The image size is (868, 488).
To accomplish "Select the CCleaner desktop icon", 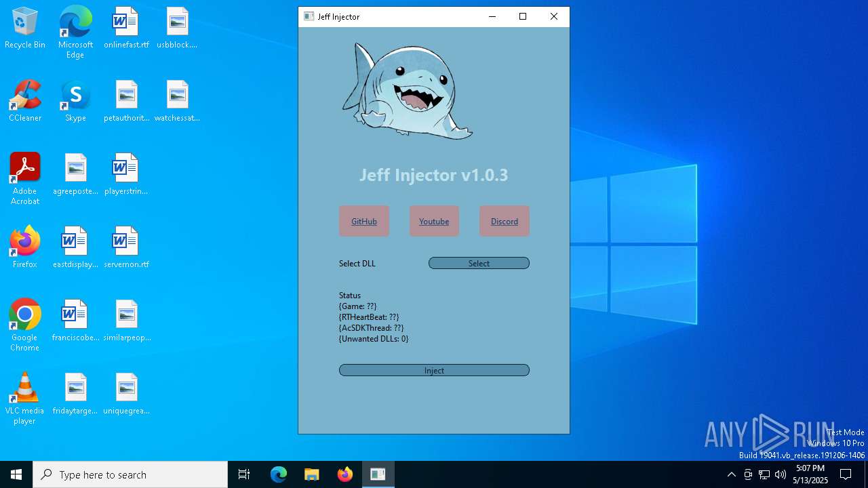I will click(25, 102).
